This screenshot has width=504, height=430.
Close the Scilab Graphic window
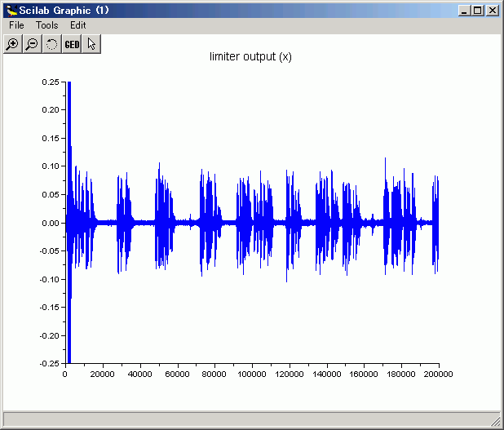[x=492, y=11]
